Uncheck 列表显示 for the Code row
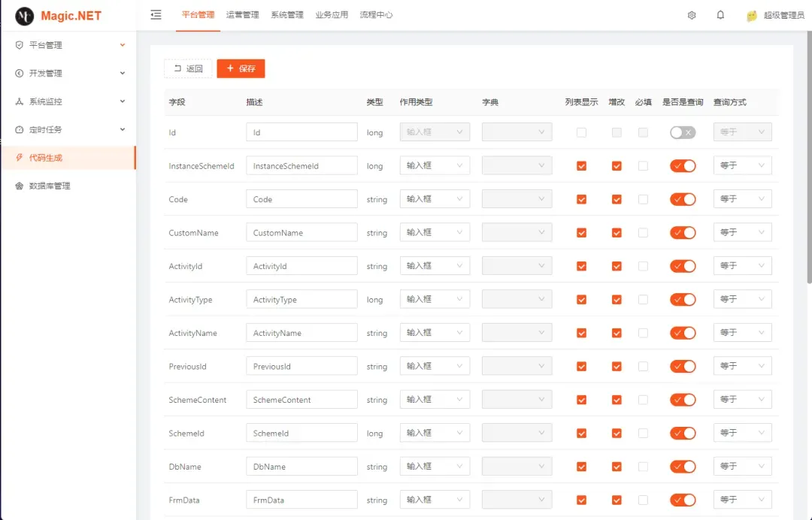Viewport: 812px width, 520px height. pyautogui.click(x=581, y=200)
